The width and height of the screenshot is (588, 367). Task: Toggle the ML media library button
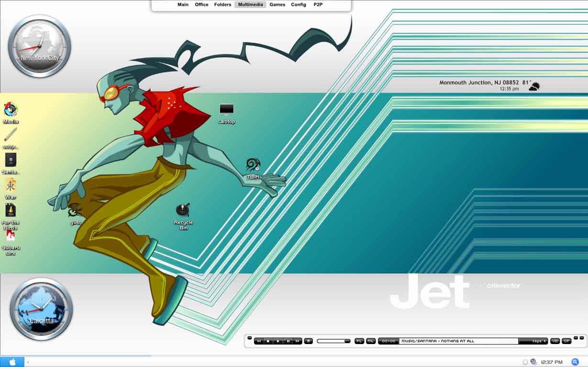(371, 341)
